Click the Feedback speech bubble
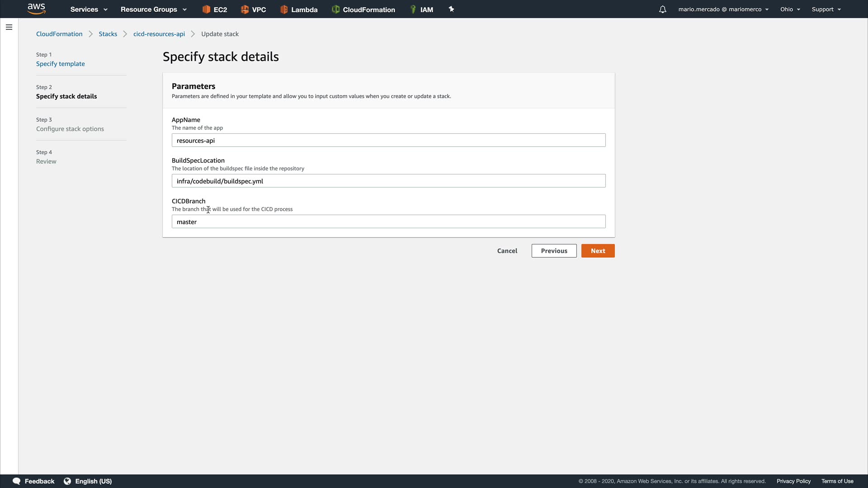868x488 pixels. point(17,481)
